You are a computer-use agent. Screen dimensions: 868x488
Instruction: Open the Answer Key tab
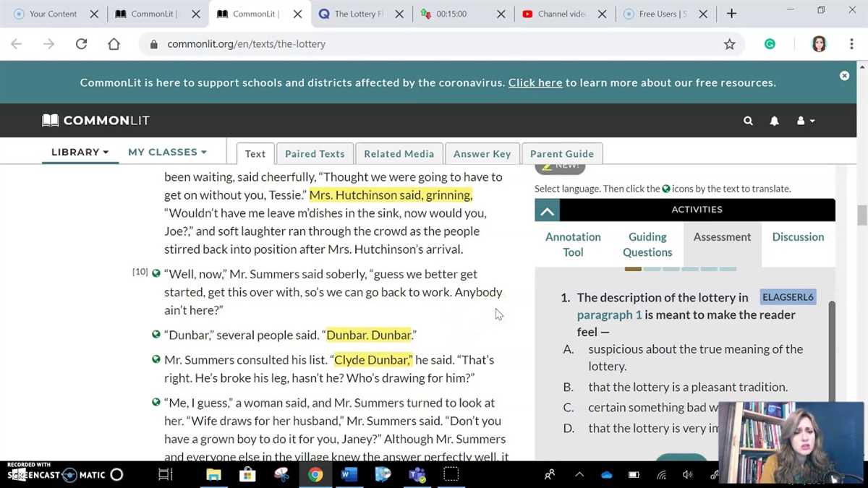click(x=482, y=153)
